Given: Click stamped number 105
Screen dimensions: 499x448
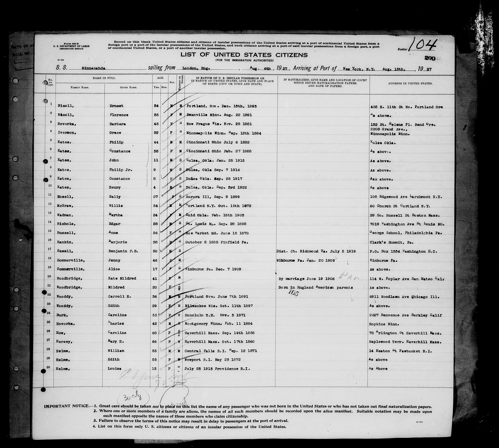Looking at the screenshot, I should point(293,293).
